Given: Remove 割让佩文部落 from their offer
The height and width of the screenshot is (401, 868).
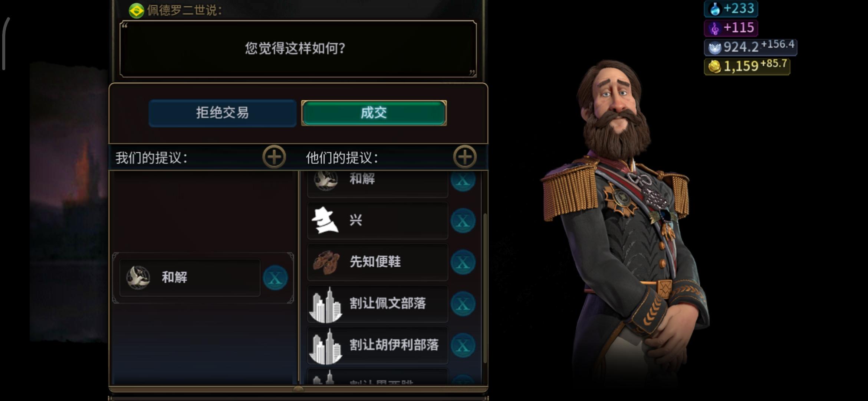Looking at the screenshot, I should [x=463, y=304].
